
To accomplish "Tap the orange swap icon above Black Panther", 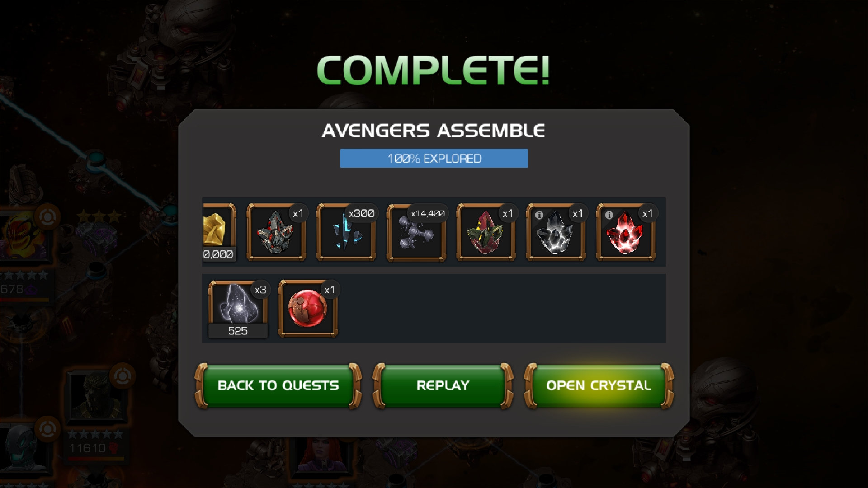I will click(123, 376).
